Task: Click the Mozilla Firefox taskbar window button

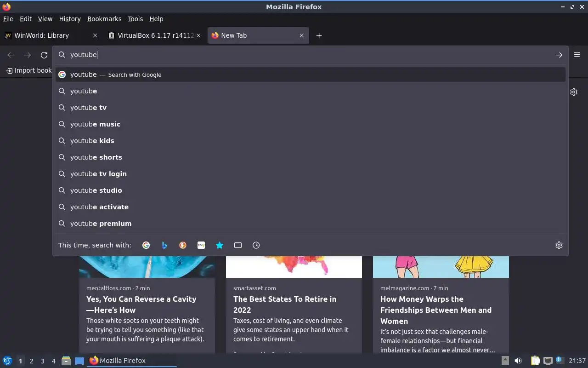Action: tap(132, 361)
